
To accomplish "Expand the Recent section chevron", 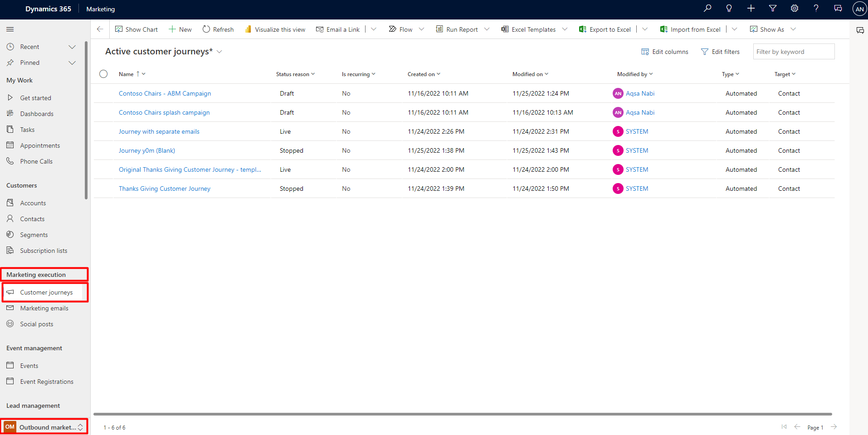I will coord(72,46).
